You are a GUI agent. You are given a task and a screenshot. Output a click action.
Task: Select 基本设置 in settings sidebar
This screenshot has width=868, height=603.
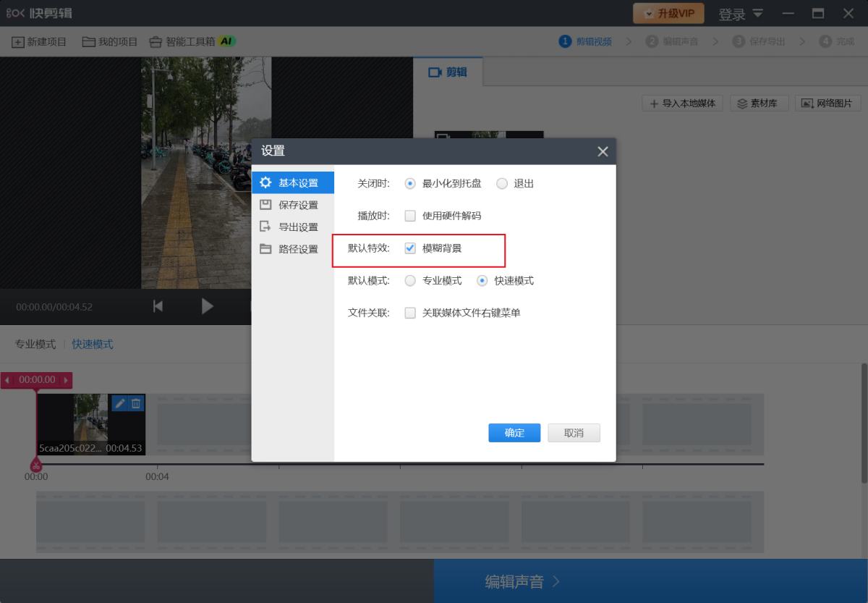pyautogui.click(x=292, y=182)
